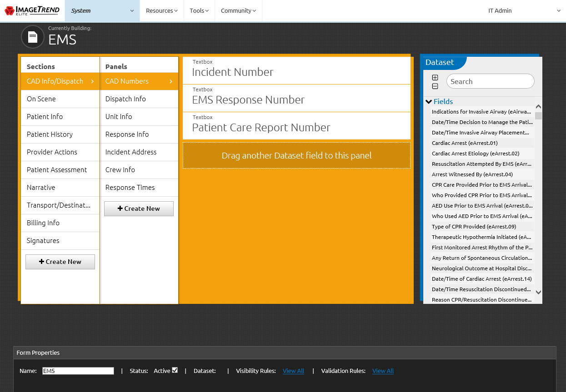This screenshot has width=566, height=392.
Task: Click the ImageTrend Elite logo
Action: pyautogui.click(x=32, y=10)
